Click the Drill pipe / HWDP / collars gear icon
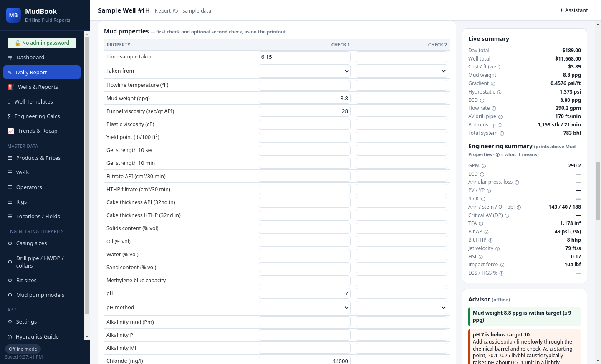Image resolution: width=601 pixels, height=364 pixels. (10, 262)
